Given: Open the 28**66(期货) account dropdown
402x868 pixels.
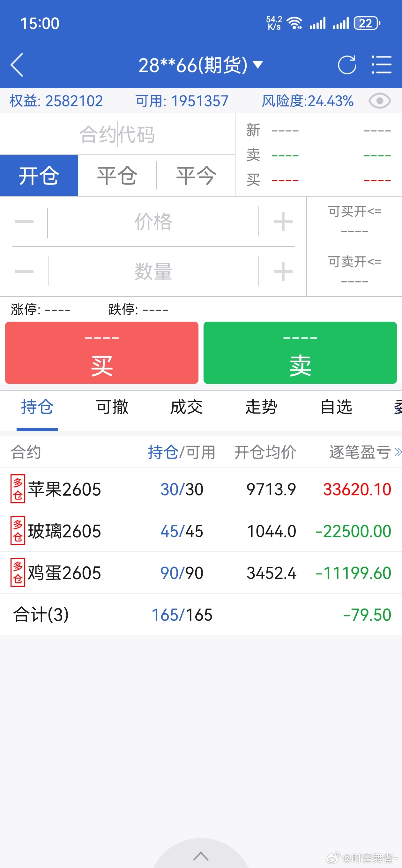Looking at the screenshot, I should pos(200,65).
